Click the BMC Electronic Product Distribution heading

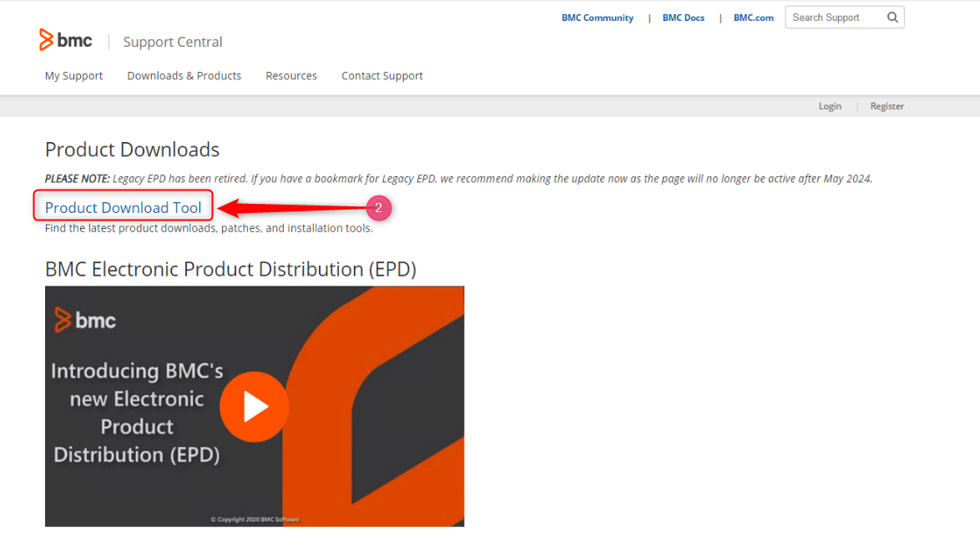click(230, 269)
